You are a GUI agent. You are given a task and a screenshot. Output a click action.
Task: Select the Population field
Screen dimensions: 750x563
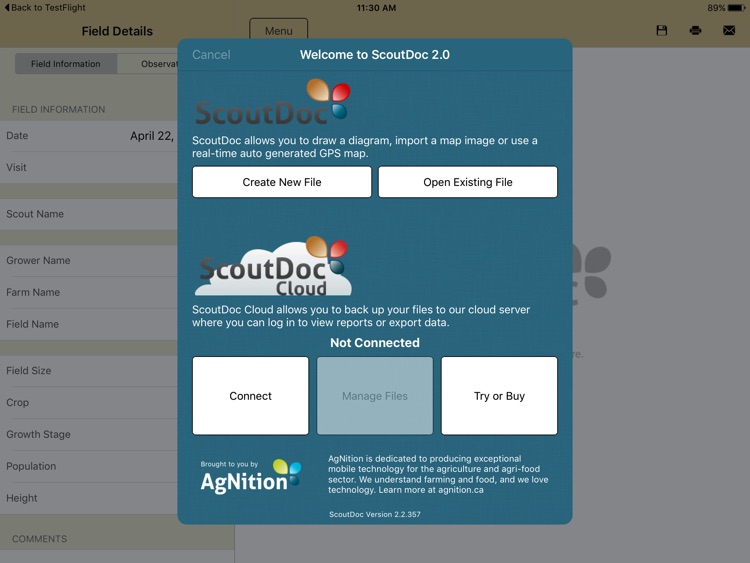tap(89, 466)
